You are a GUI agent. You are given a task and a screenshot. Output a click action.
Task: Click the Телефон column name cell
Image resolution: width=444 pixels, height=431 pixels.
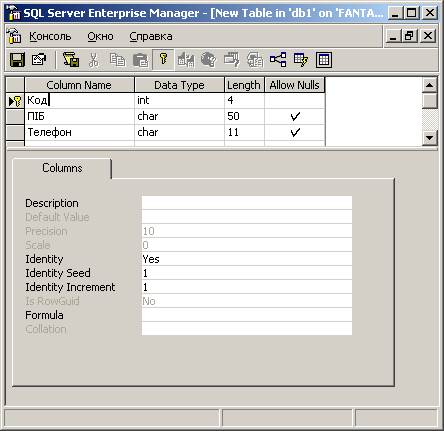79,132
